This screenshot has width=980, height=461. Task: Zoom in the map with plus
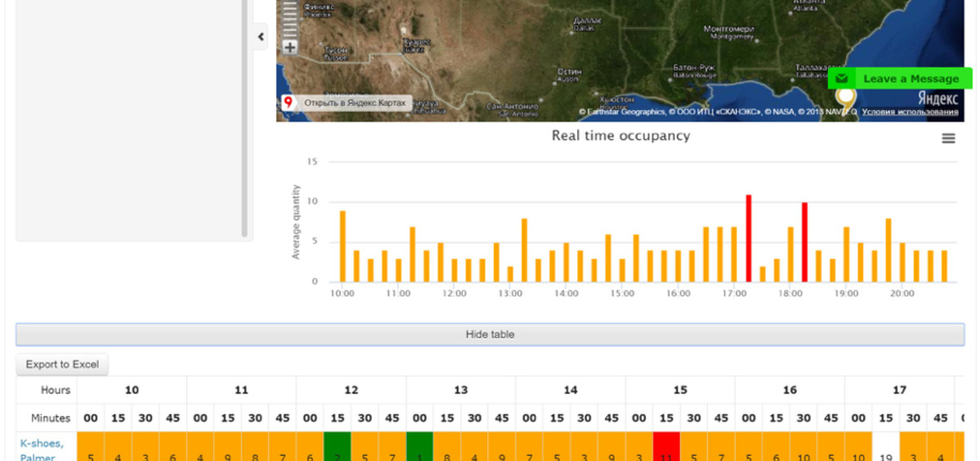point(290,47)
